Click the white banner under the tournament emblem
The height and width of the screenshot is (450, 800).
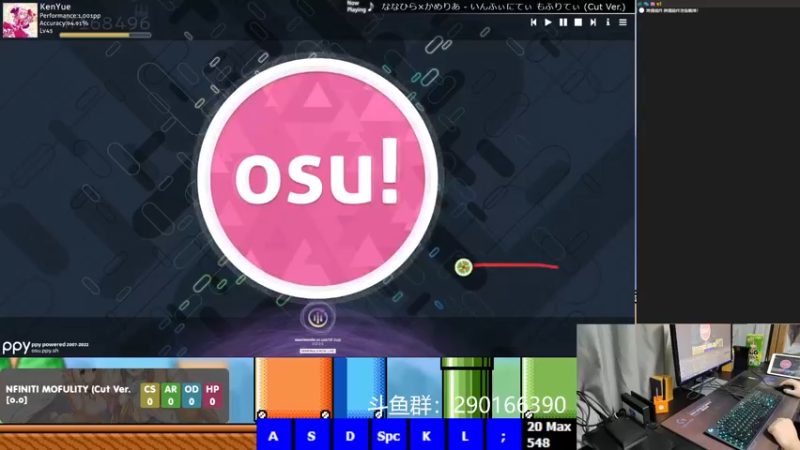pyautogui.click(x=317, y=351)
